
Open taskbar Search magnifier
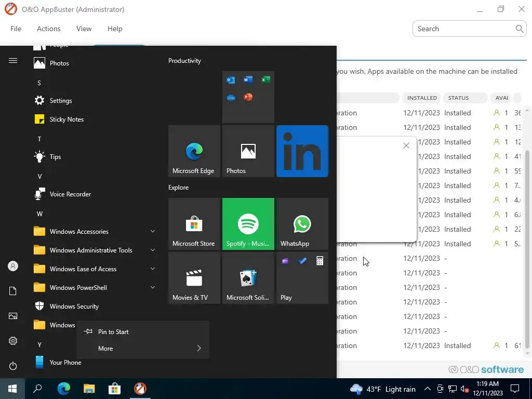37,389
